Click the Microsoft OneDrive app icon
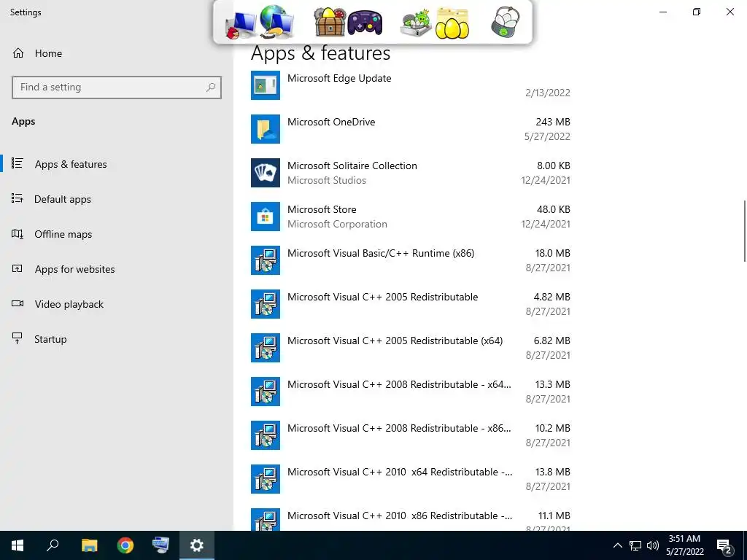 tap(266, 129)
